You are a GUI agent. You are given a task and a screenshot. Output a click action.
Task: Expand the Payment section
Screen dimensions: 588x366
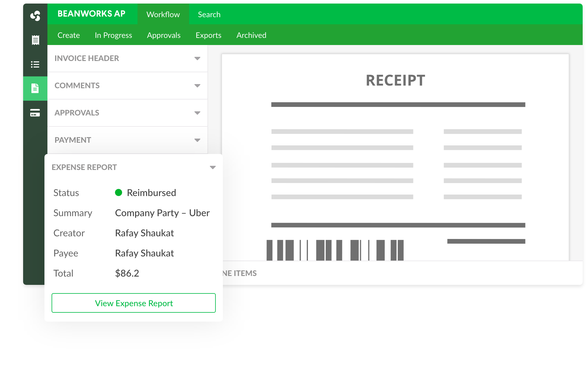[197, 140]
